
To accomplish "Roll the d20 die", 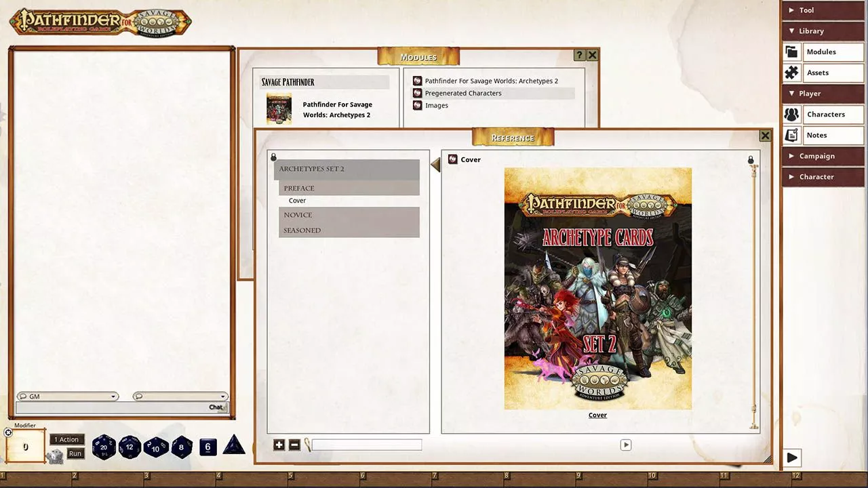I will point(104,447).
